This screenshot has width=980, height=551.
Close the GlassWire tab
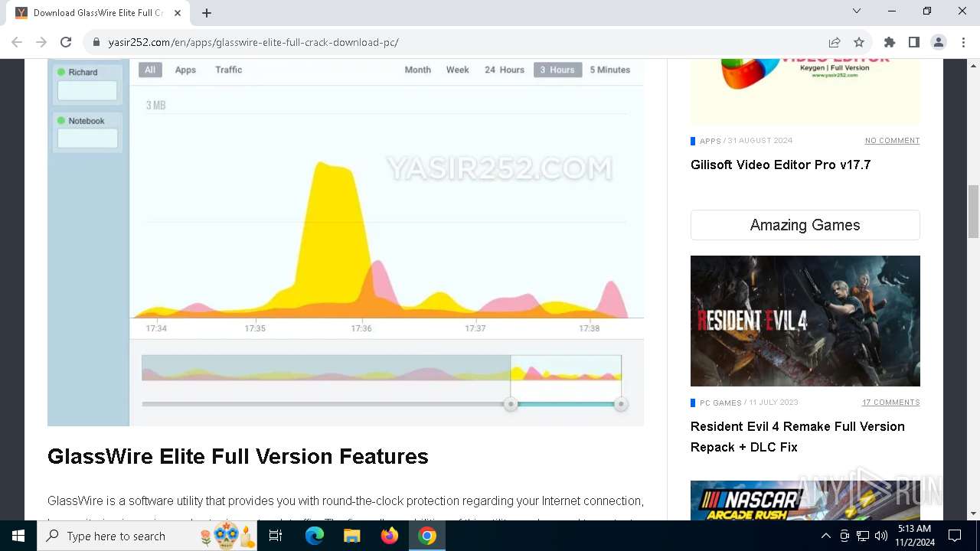(x=178, y=13)
